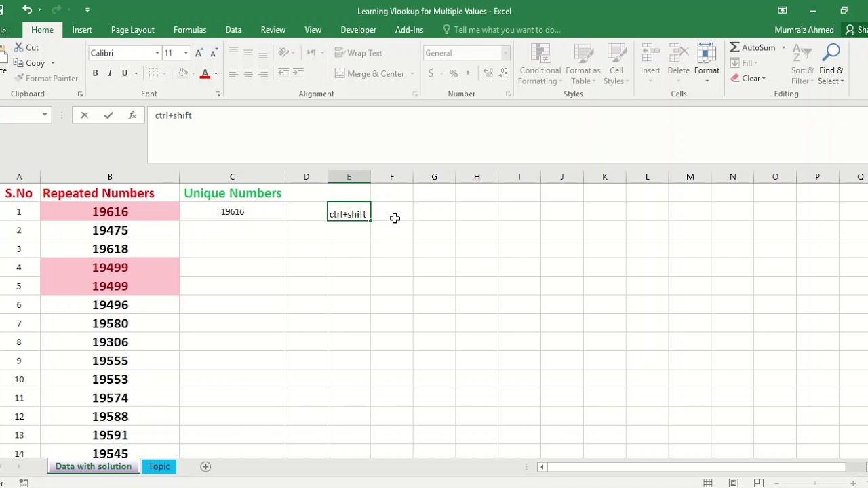Click the Undo arrow in quick access toolbar
Image resolution: width=868 pixels, height=488 pixels.
[27, 9]
